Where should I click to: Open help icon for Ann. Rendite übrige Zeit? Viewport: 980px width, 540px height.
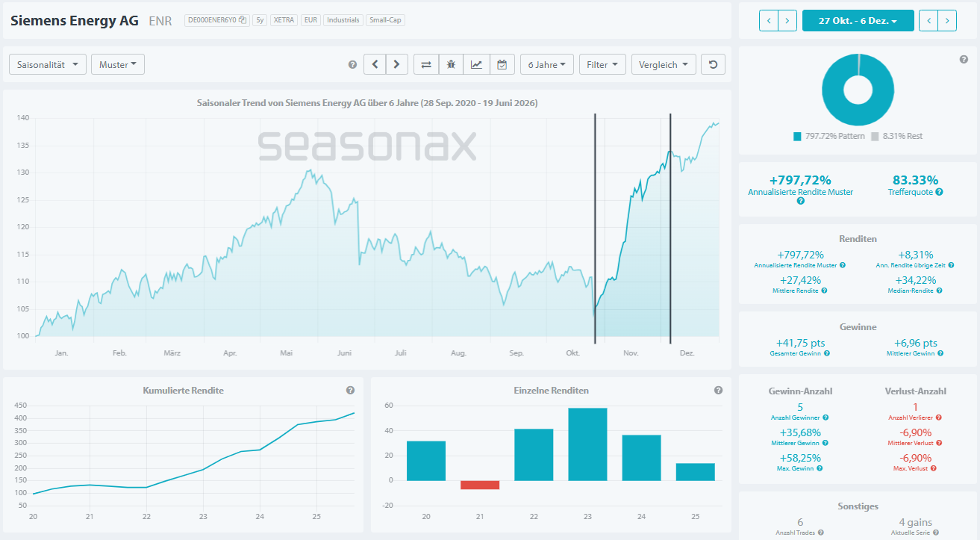tap(951, 265)
